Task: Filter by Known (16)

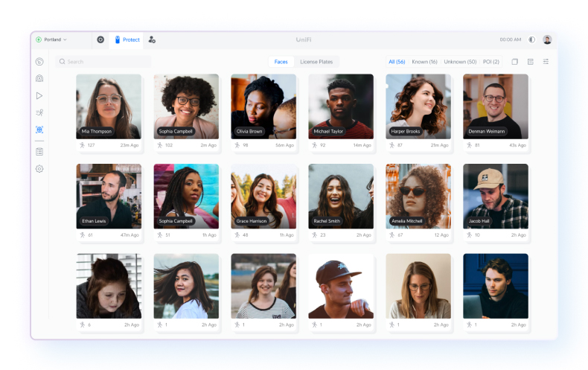Action: 424,62
